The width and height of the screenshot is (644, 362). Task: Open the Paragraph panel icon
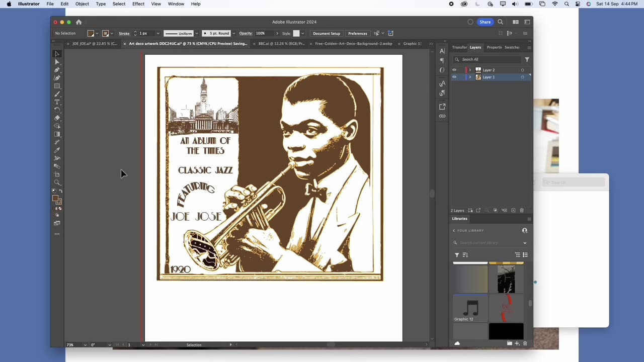coord(442,60)
